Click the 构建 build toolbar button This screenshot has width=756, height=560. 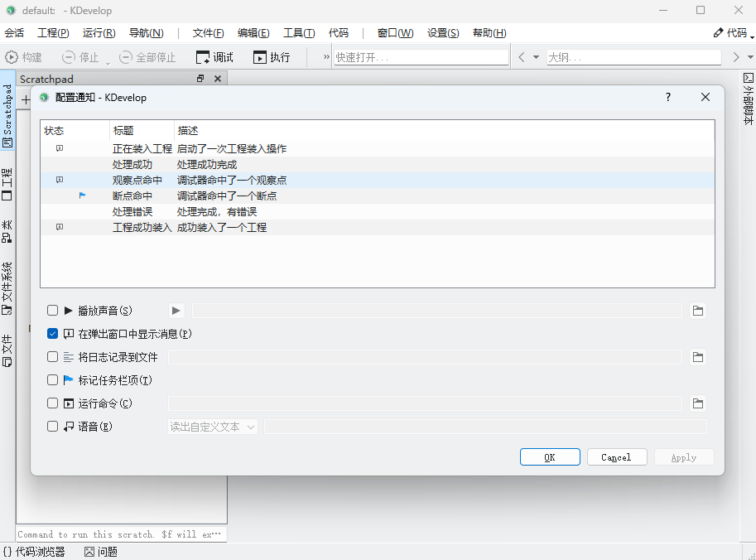point(24,57)
